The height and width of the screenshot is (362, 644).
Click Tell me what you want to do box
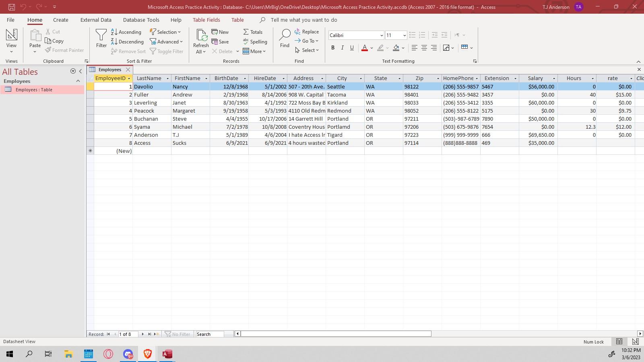(x=304, y=20)
